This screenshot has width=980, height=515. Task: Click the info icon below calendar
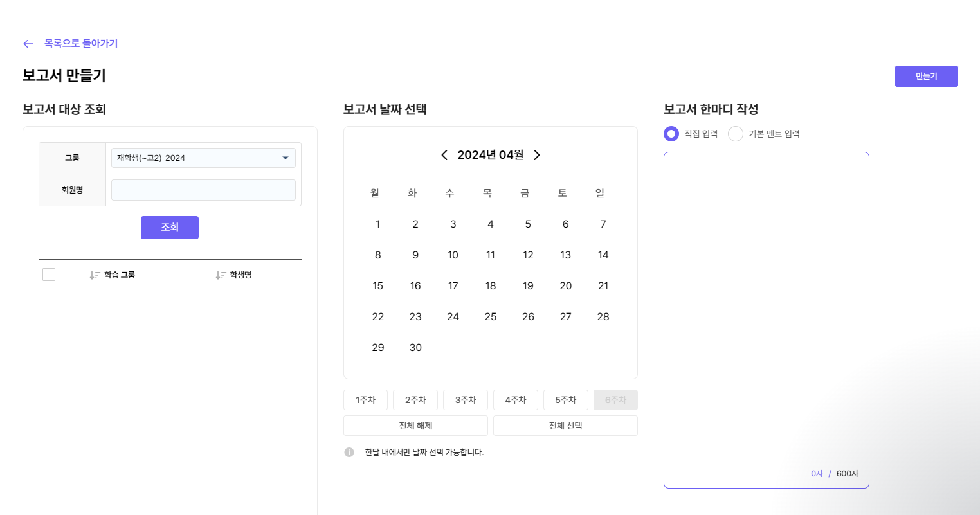[349, 453]
